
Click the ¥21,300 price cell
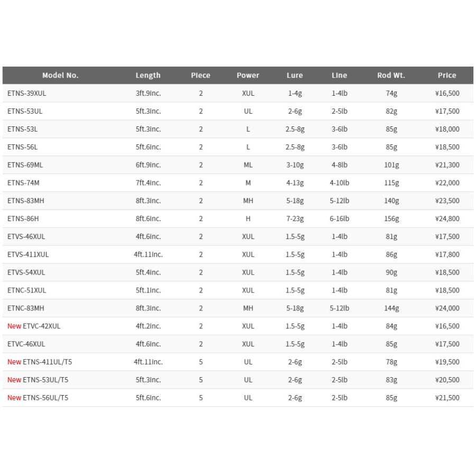coord(447,165)
